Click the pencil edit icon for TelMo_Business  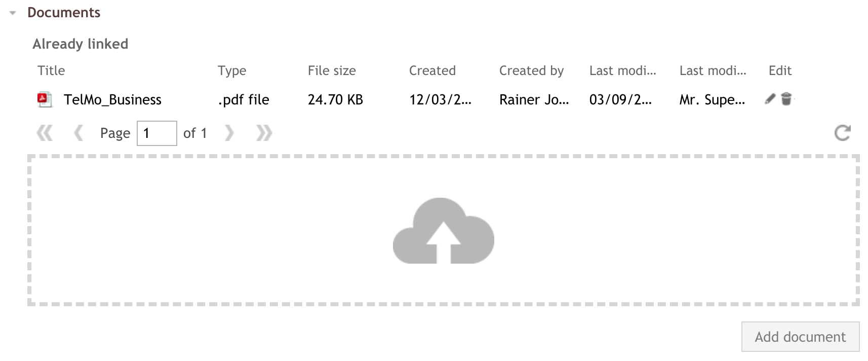click(x=770, y=99)
